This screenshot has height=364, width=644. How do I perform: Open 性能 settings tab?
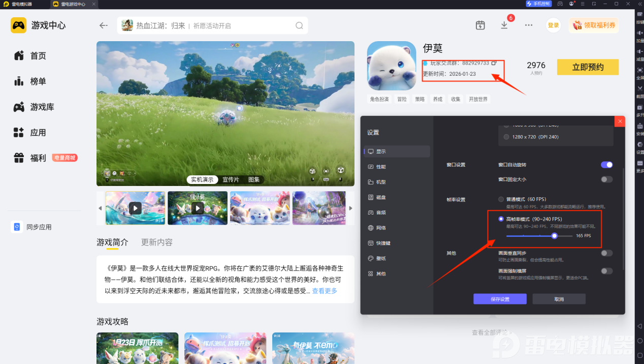397,167
